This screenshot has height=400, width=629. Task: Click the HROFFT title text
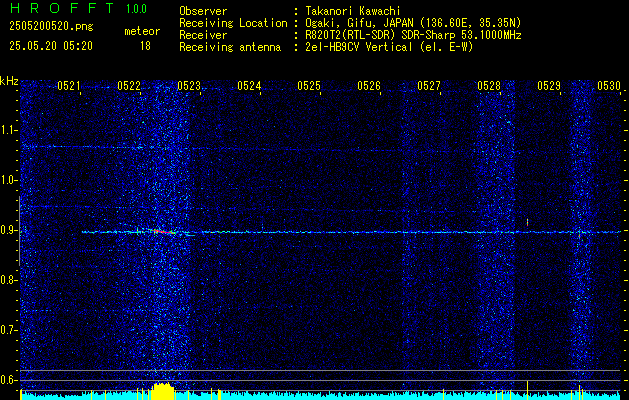point(62,8)
